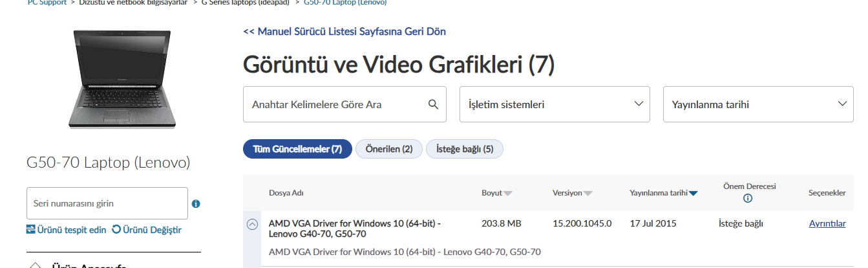Click the serial number info icon
868x268 pixels.
click(196, 204)
